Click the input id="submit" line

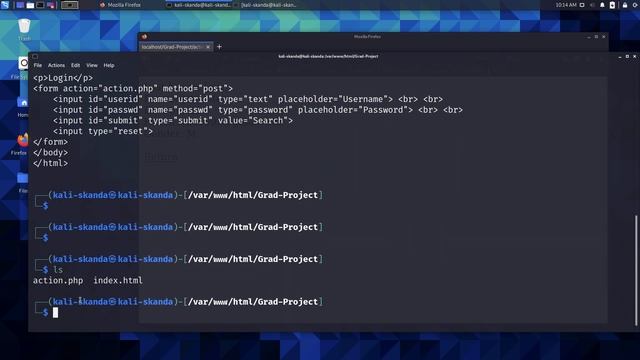click(173, 120)
